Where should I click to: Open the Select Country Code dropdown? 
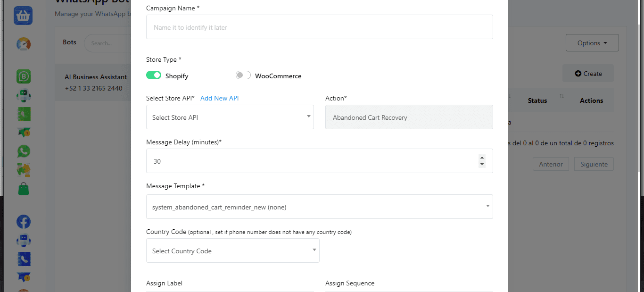[232, 250]
